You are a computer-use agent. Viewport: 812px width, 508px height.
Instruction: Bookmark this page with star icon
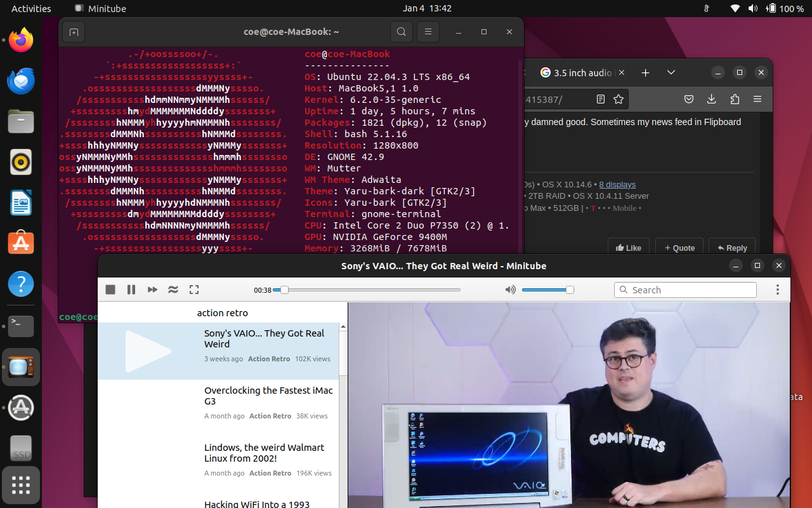619,99
